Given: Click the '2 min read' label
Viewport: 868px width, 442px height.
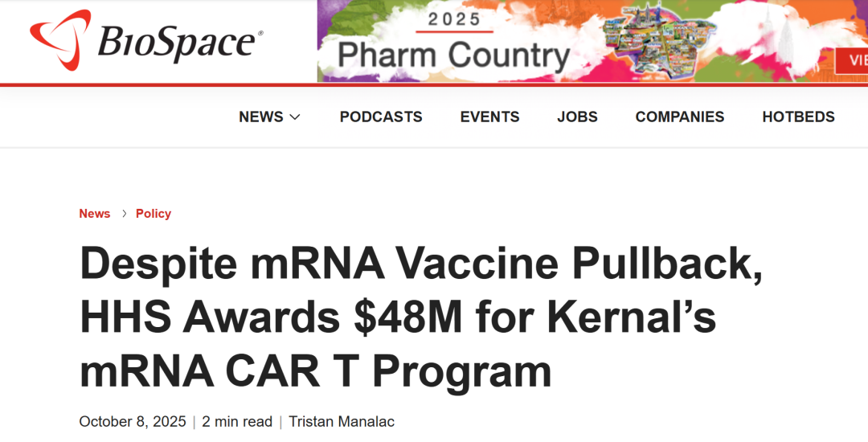Looking at the screenshot, I should [237, 421].
